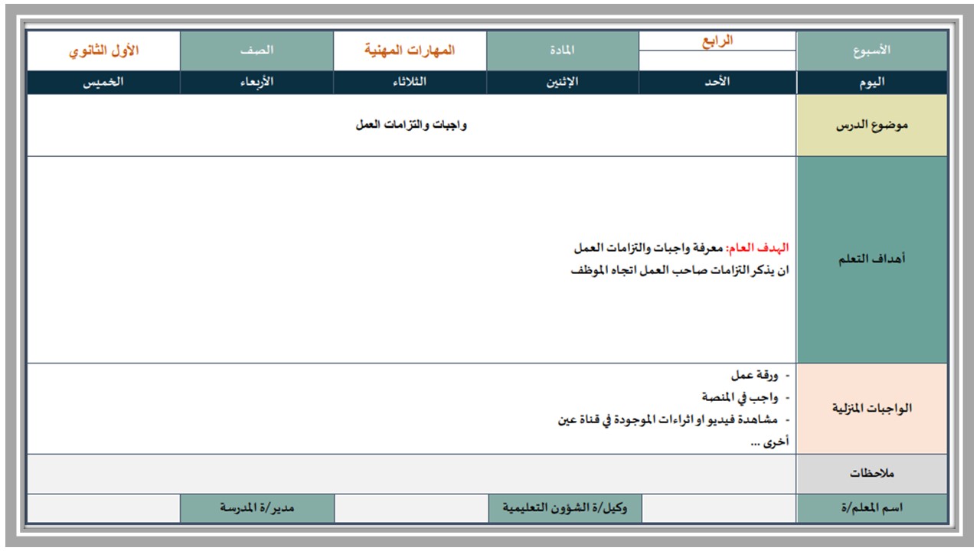
Task: Choose the الإثنين day column
Action: (x=563, y=83)
